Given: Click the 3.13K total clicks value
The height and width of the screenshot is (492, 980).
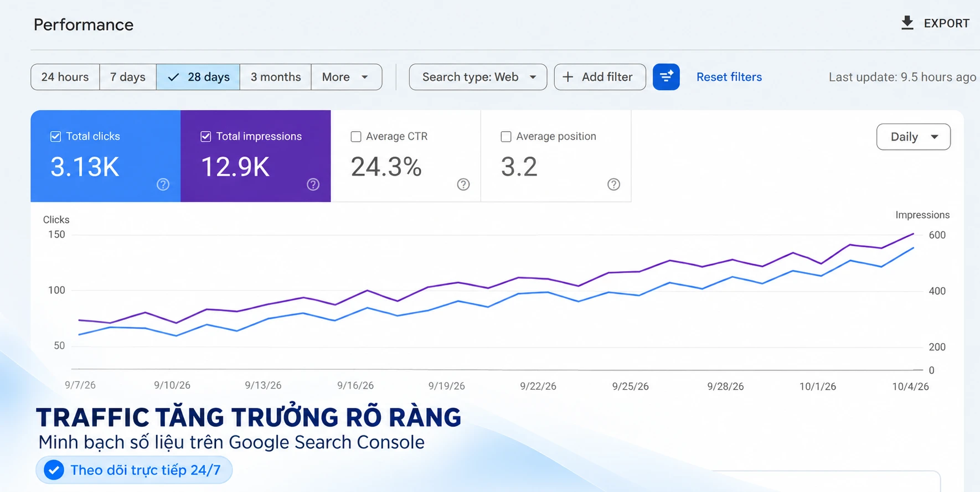Looking at the screenshot, I should (x=85, y=167).
